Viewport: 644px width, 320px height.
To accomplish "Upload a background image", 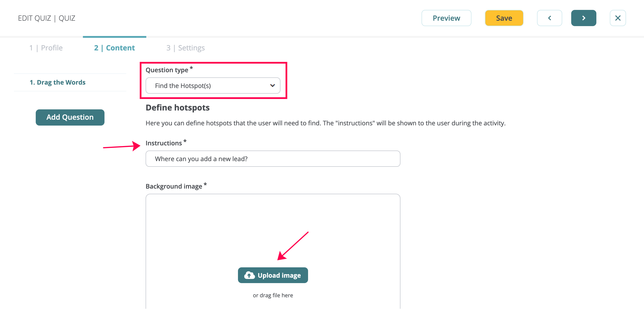I will tap(273, 275).
